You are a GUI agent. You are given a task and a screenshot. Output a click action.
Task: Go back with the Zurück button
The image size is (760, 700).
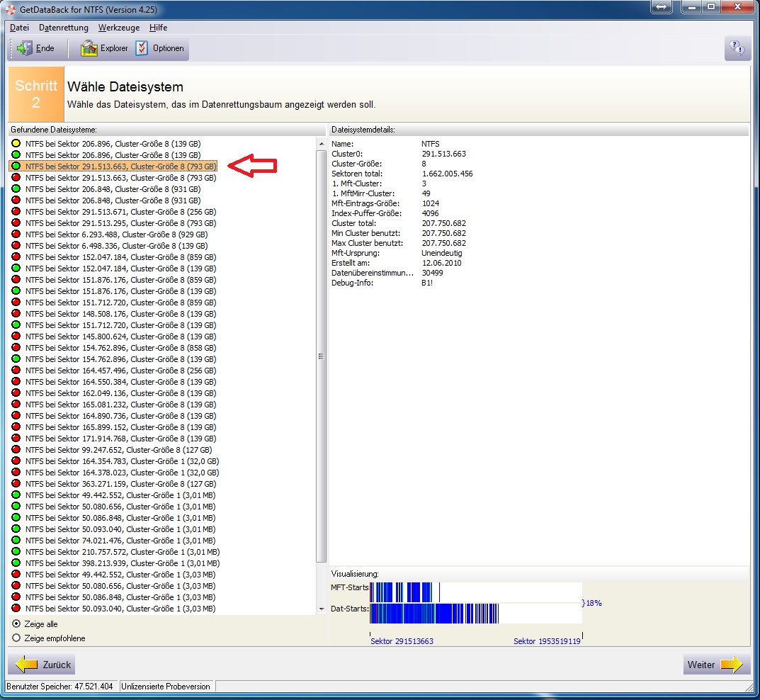[41, 664]
